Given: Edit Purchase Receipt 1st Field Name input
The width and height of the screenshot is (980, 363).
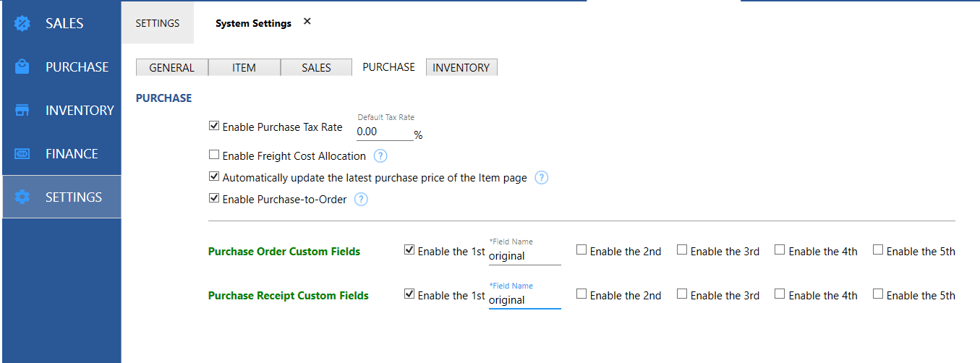Looking at the screenshot, I should point(524,300).
